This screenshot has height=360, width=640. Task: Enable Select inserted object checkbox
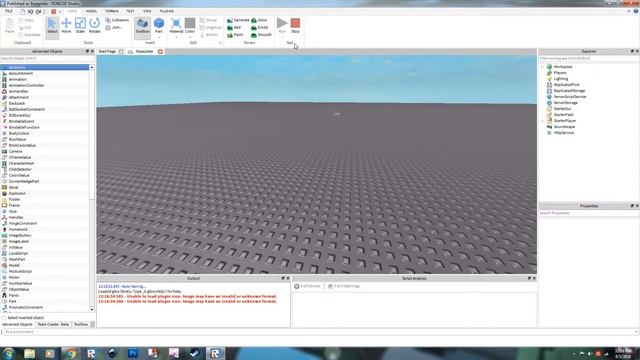(4, 318)
